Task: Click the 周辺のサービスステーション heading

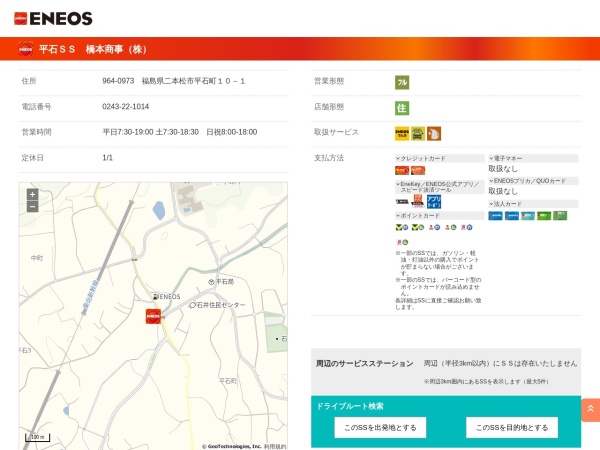Action: click(x=364, y=364)
